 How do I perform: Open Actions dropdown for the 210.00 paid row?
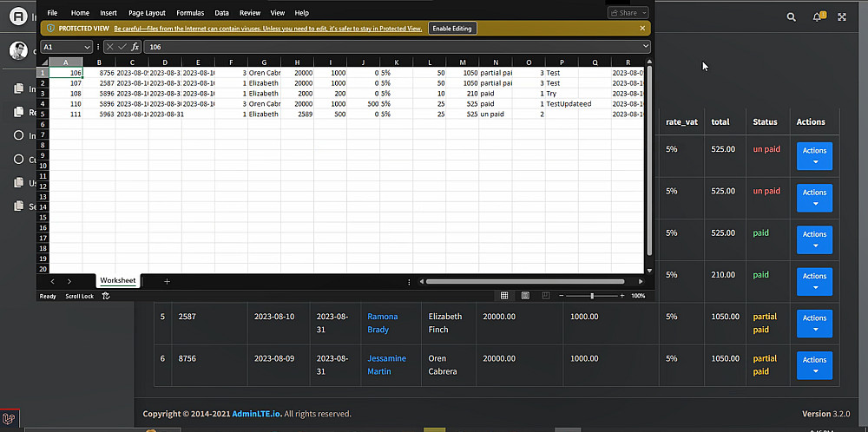click(x=814, y=282)
